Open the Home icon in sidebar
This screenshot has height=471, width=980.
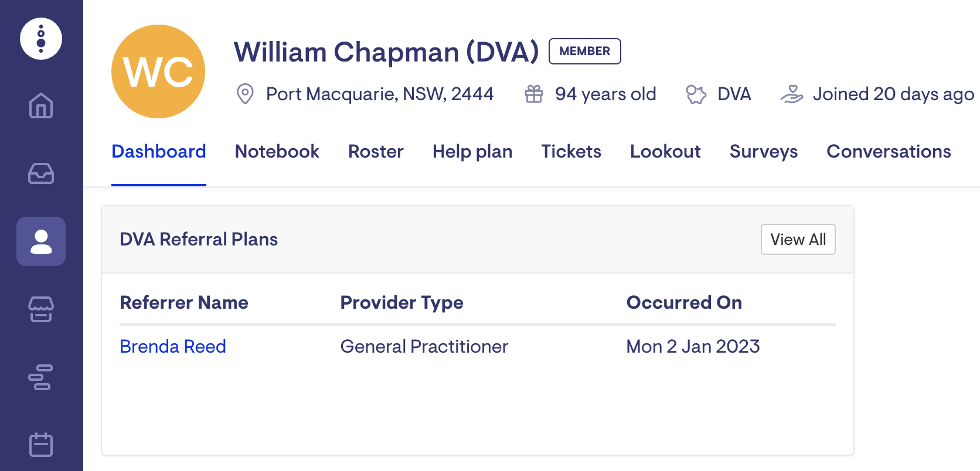click(41, 106)
